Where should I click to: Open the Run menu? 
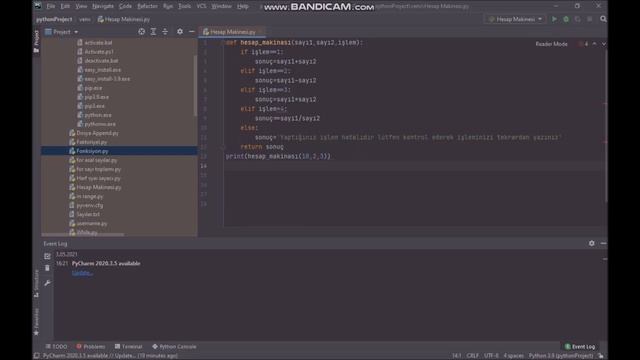(168, 6)
